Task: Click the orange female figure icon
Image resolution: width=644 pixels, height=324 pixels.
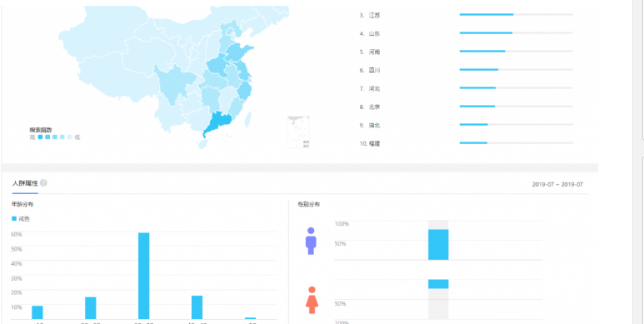Action: pyautogui.click(x=312, y=300)
